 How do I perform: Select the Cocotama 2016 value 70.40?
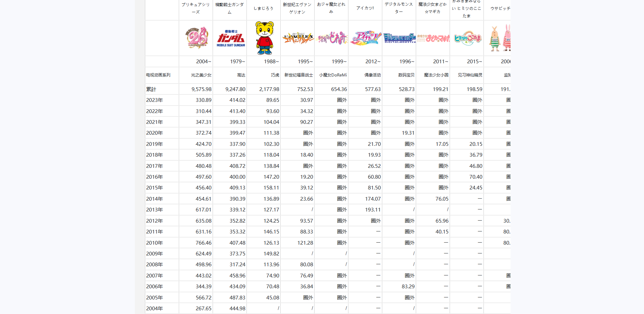point(476,177)
